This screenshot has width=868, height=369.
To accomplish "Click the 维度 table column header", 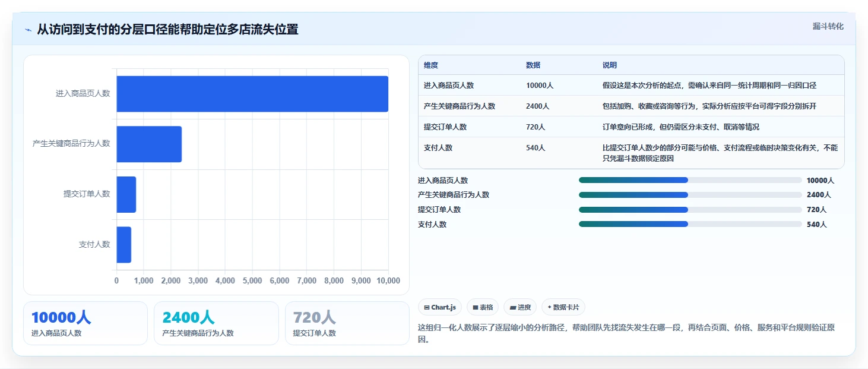I will tap(431, 65).
